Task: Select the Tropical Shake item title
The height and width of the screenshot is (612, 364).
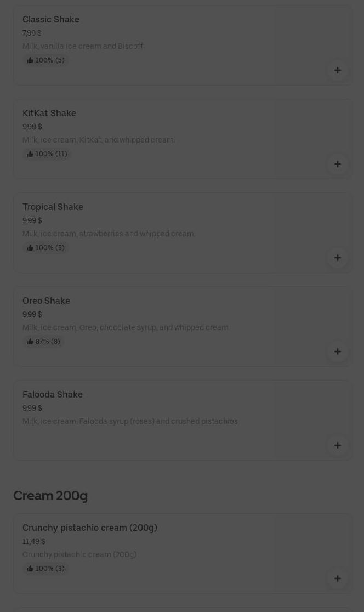Action: tap(53, 207)
